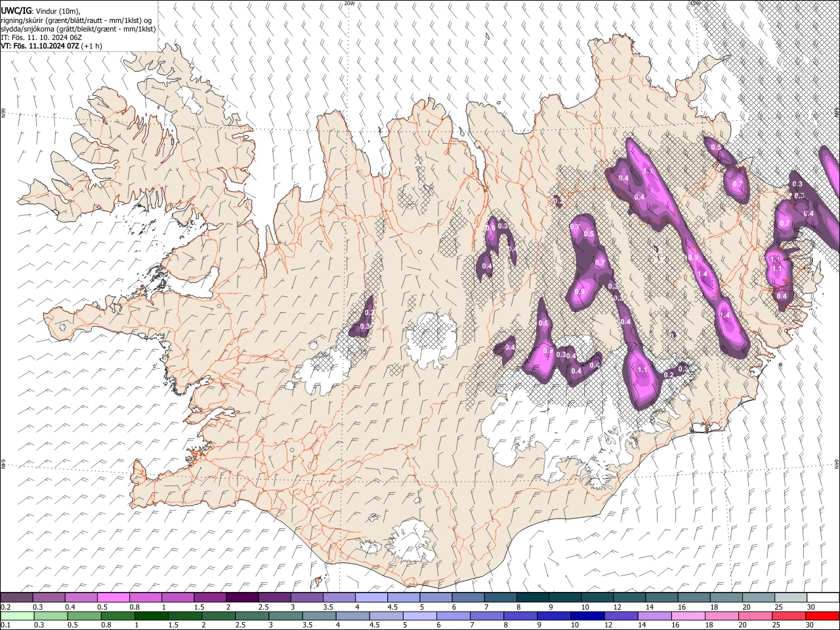Viewport: 840px width, 630px height.
Task: Click the light pink bottom-legend swatch at 16
Action: [687, 616]
